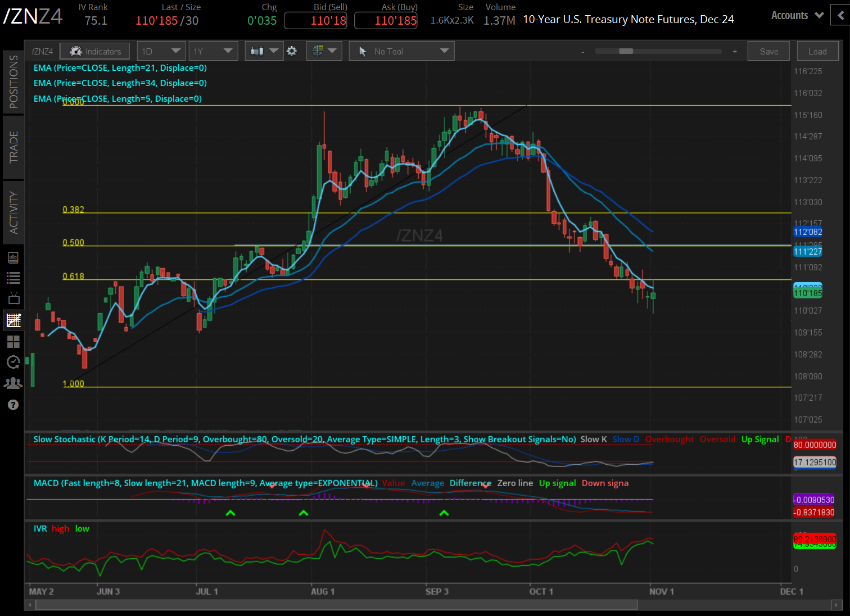This screenshot has height=616, width=850.
Task: Expand the No Tool dropdown
Action: (401, 51)
